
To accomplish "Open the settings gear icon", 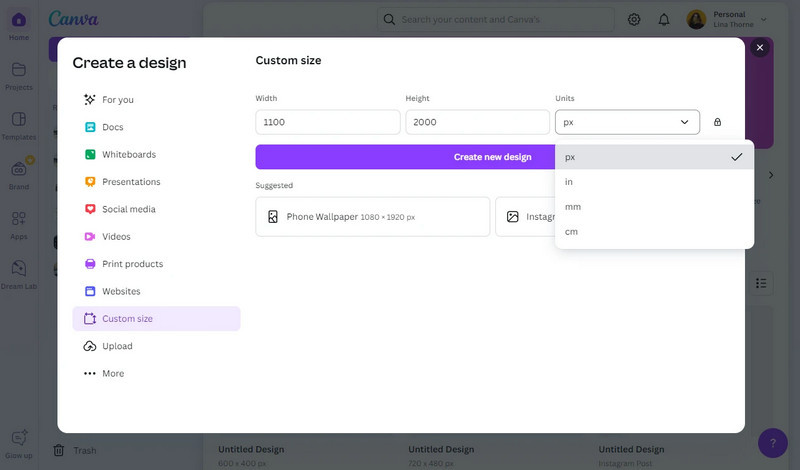I will click(634, 19).
